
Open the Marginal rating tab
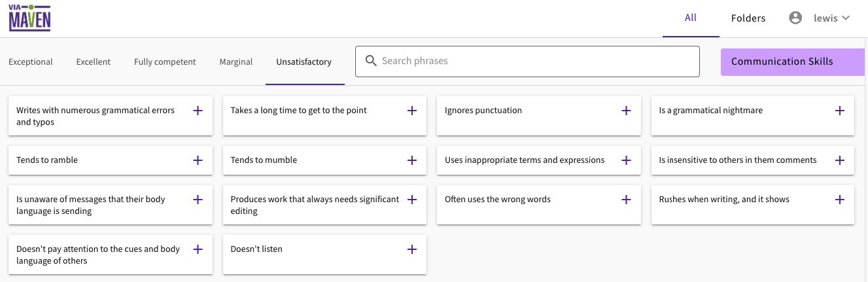[236, 62]
